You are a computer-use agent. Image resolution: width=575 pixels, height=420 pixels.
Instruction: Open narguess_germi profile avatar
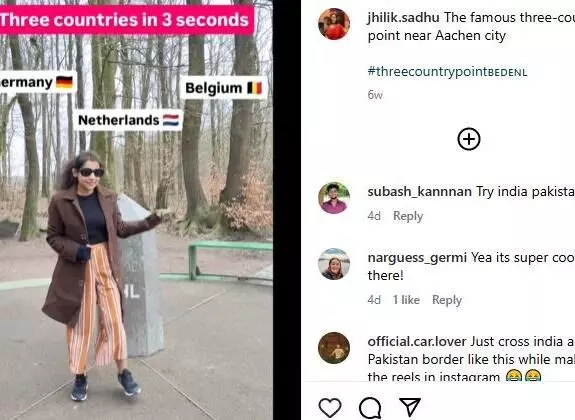[334, 264]
